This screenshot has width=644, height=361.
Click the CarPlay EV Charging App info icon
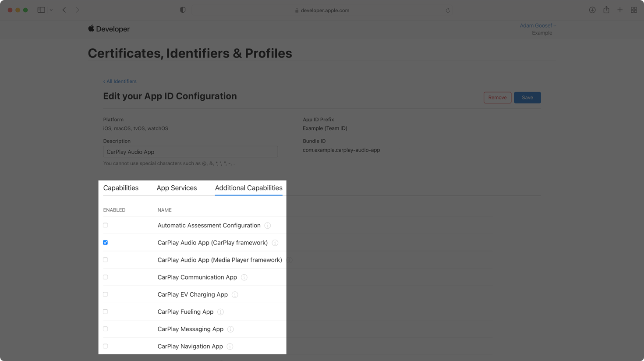tap(235, 294)
